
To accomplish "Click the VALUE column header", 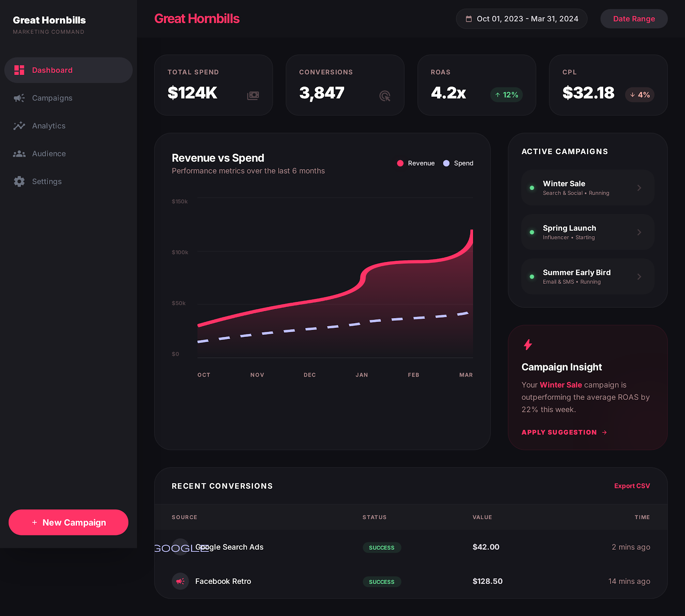I will point(482,517).
